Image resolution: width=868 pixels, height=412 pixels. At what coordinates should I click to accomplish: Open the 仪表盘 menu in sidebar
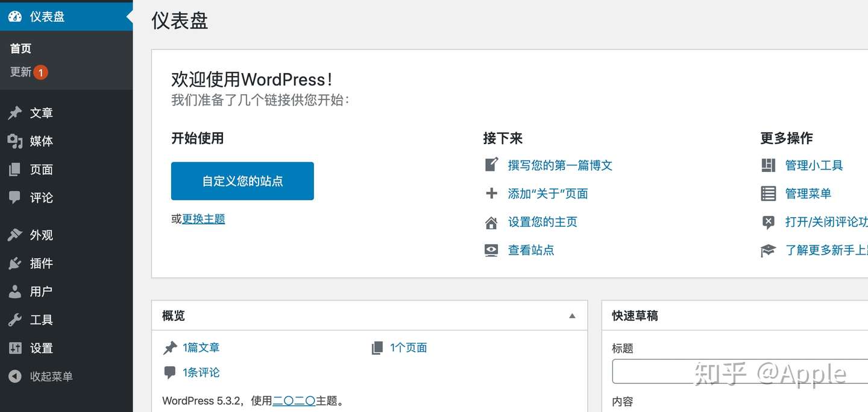coord(66,17)
